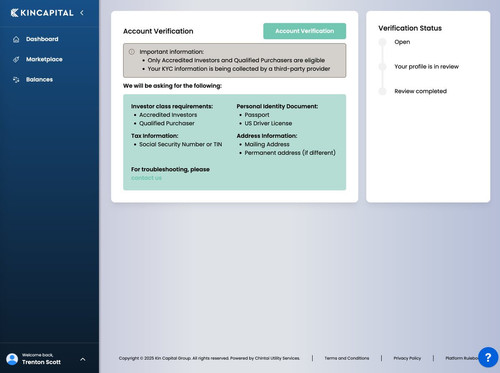Click the 'Welcome back,' greeting text
500x373 pixels.
click(37, 355)
